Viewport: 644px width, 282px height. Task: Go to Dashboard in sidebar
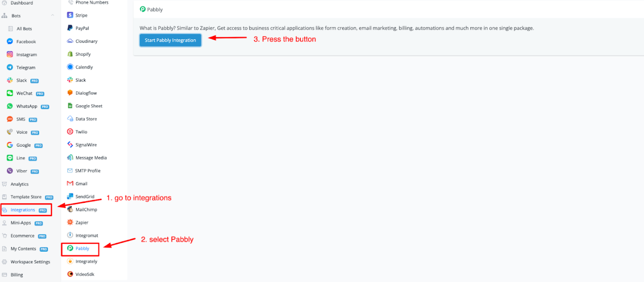point(22,3)
